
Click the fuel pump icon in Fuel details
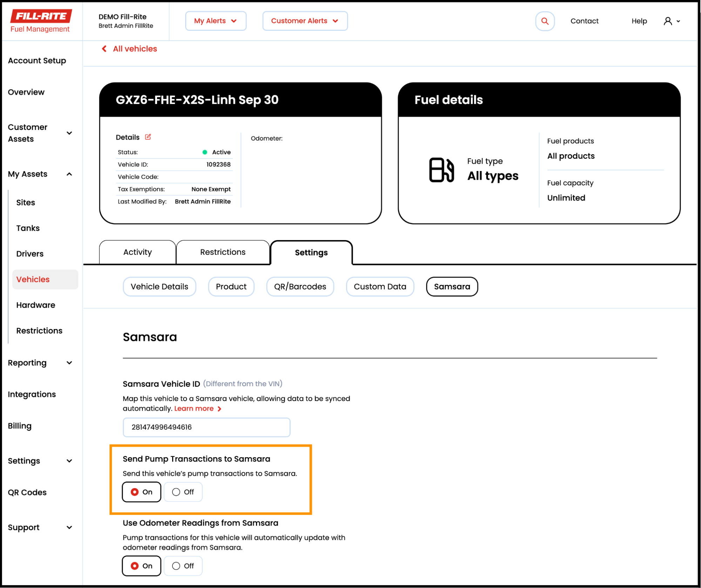coord(441,170)
